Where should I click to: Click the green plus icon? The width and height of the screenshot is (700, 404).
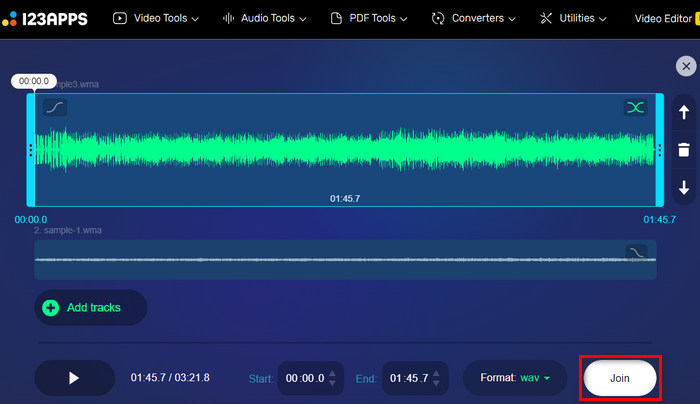point(50,308)
